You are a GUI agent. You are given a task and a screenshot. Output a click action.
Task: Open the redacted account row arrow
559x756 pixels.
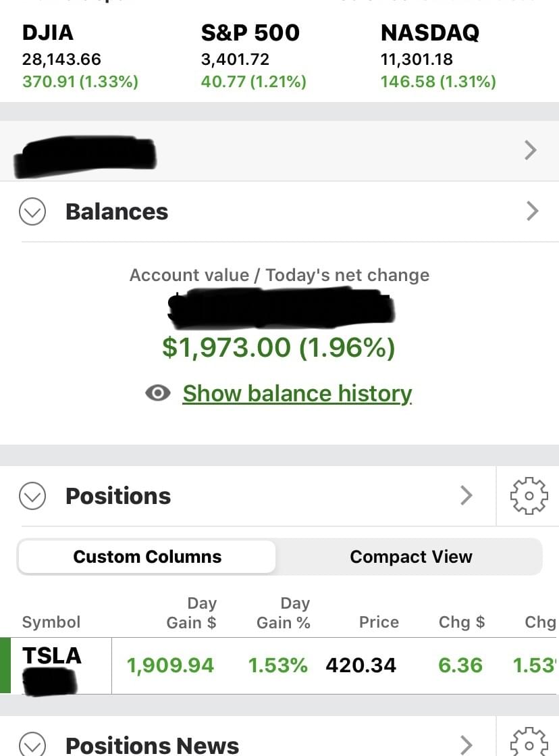[531, 150]
